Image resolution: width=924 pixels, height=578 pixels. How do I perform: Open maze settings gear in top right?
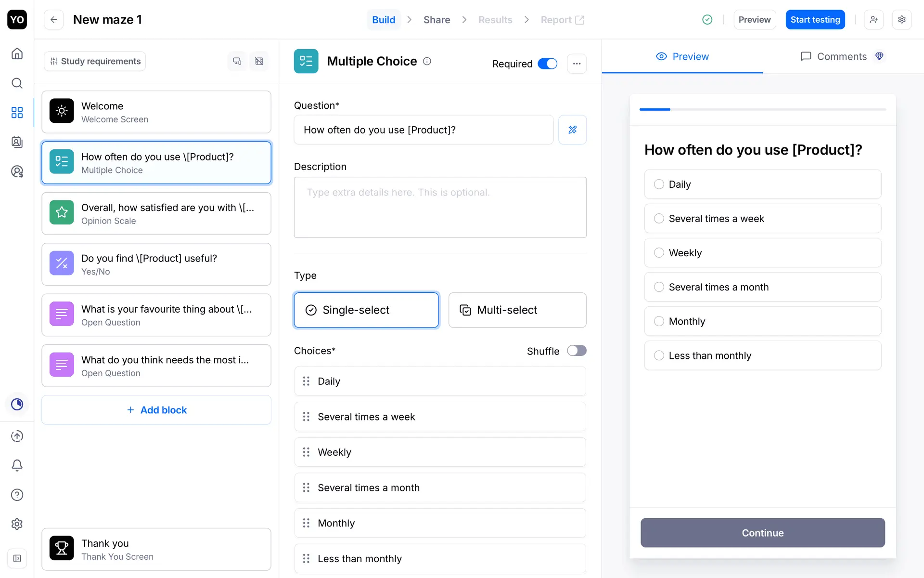pyautogui.click(x=901, y=20)
